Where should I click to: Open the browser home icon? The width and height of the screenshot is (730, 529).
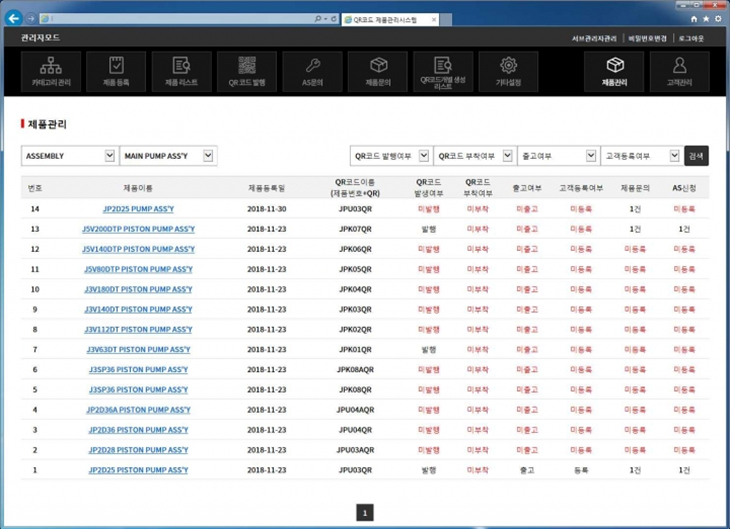click(x=694, y=19)
